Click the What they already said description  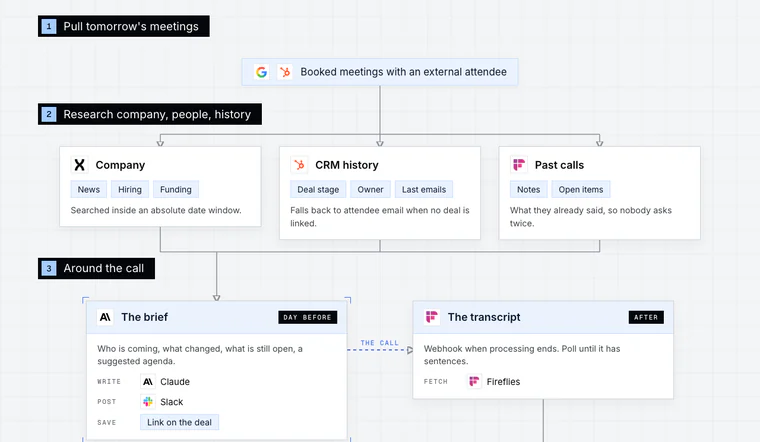pos(591,217)
